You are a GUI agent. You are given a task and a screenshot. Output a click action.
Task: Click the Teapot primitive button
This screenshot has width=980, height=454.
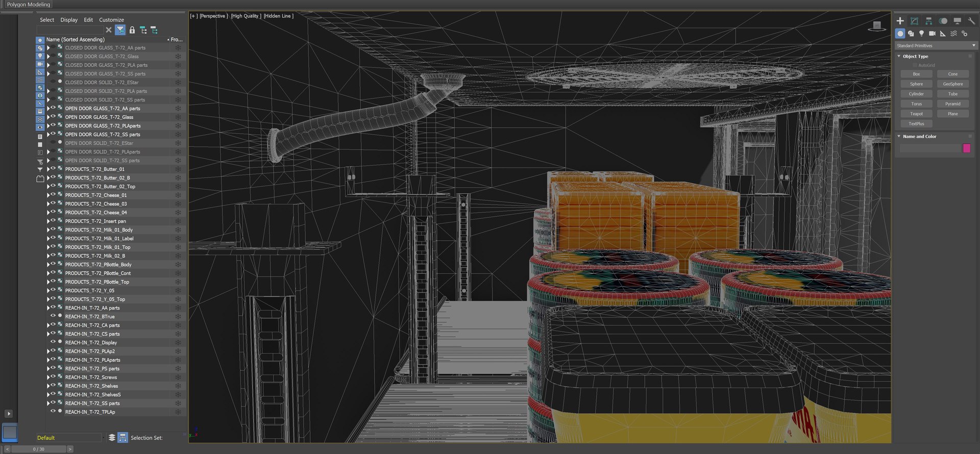pos(916,114)
